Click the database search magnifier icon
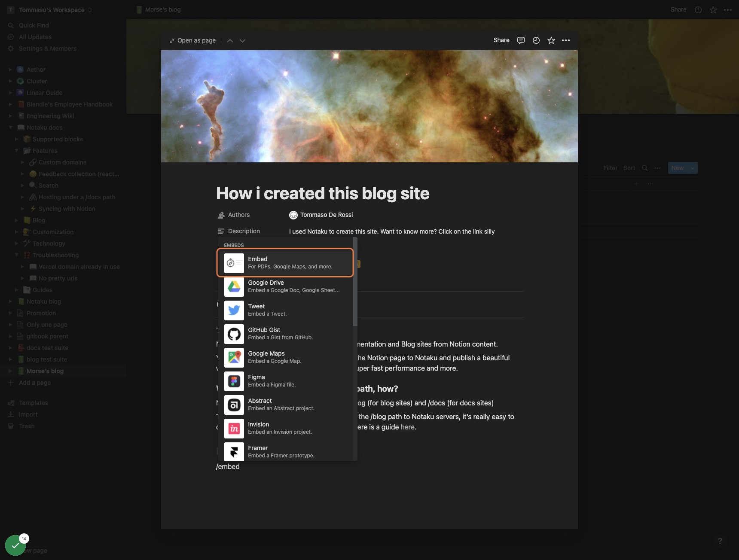Viewport: 739px width, 560px height. 644,168
